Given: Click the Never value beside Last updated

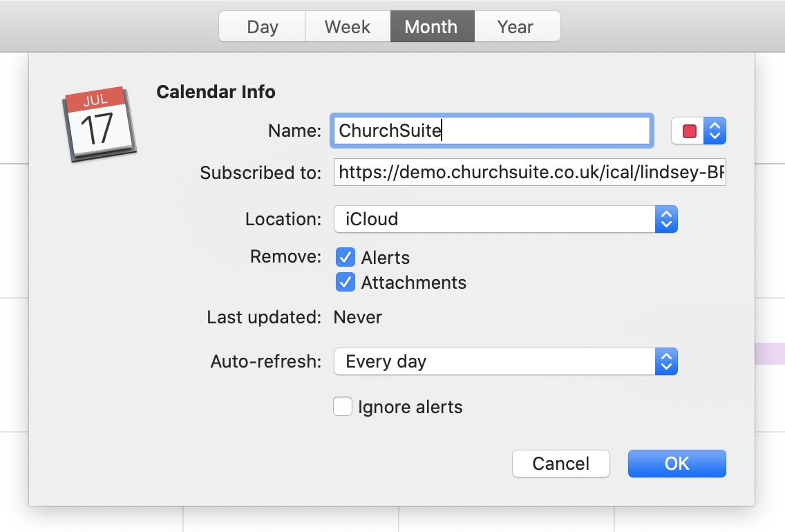Looking at the screenshot, I should pyautogui.click(x=357, y=317).
